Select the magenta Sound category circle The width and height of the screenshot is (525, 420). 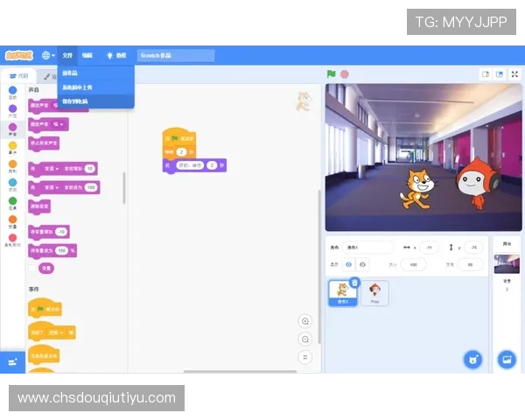[13, 127]
